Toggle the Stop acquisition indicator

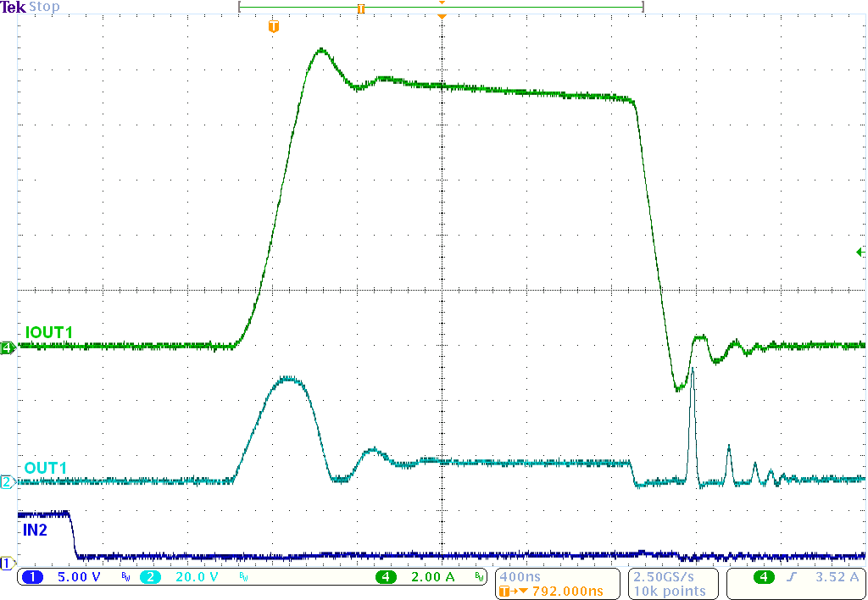click(x=42, y=7)
